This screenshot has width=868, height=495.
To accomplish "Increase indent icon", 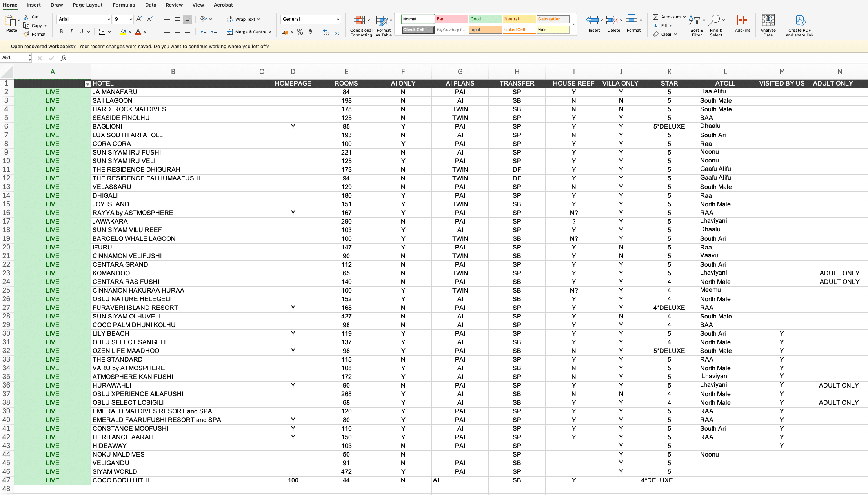I will [x=214, y=32].
